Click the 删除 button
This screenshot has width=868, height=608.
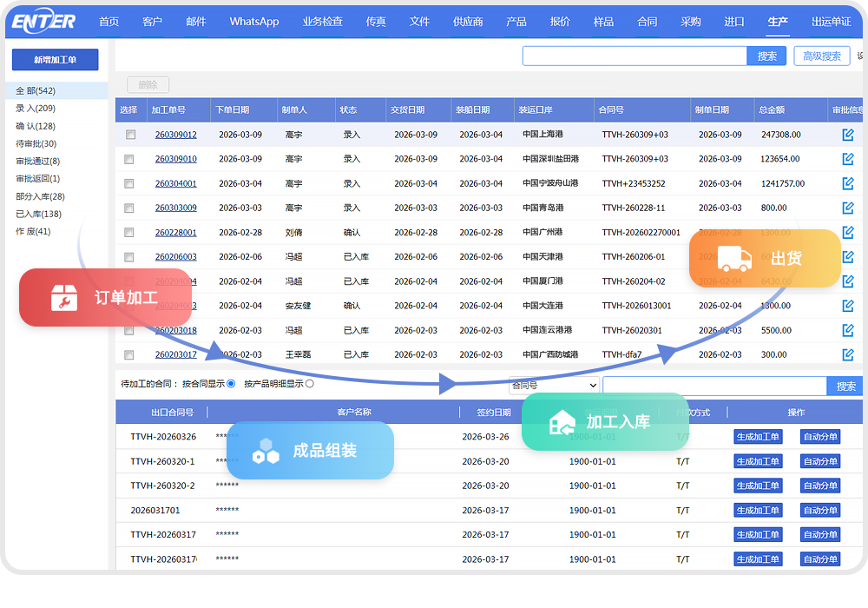(148, 85)
